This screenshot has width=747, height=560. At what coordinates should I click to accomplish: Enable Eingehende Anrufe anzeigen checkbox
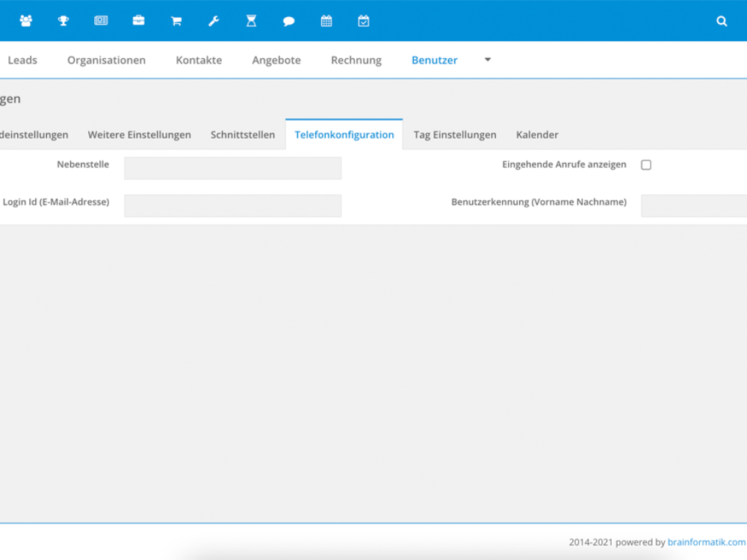646,165
